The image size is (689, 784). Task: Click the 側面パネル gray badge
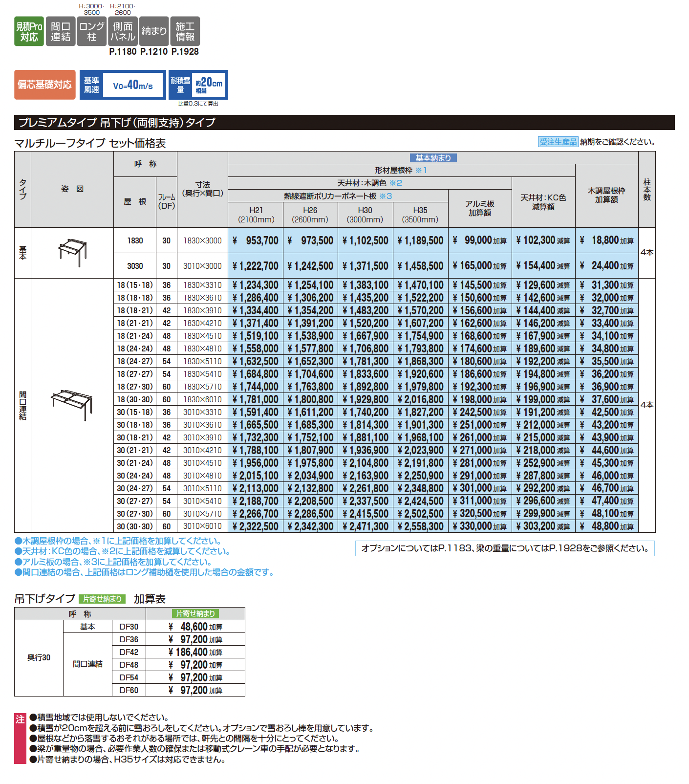click(123, 31)
